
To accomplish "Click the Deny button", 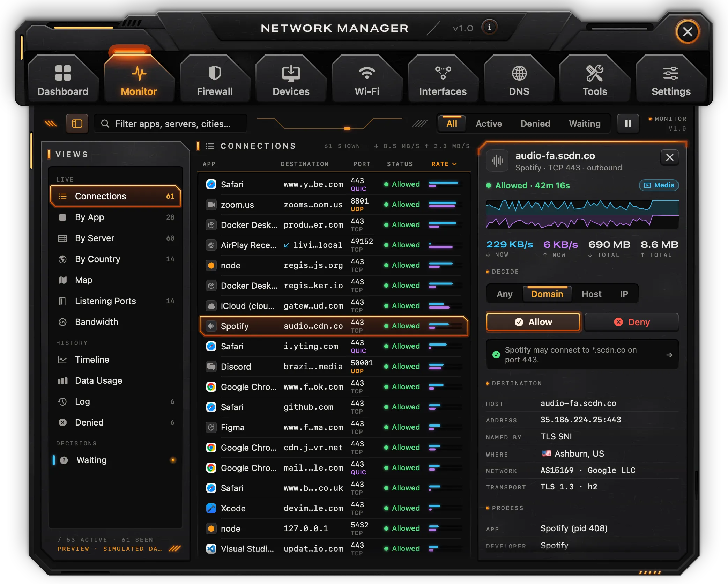I will coord(631,322).
